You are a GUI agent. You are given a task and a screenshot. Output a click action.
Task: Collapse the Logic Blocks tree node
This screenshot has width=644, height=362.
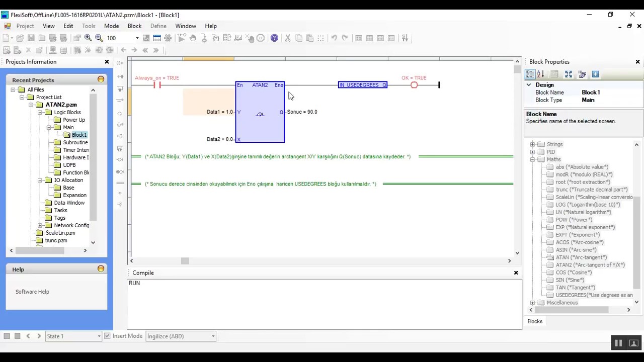[x=40, y=112]
